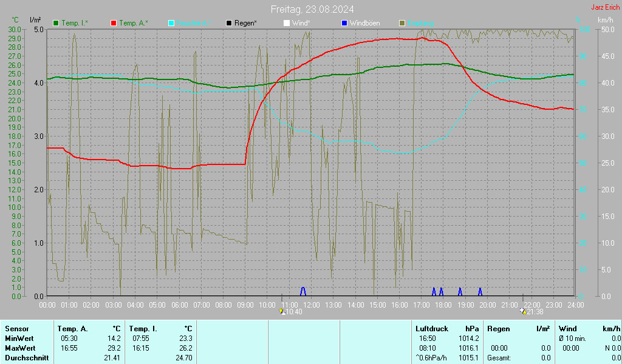This screenshot has height=364, width=622.
Task: Click the blue wind gust spike near 11:40
Action: [303, 291]
